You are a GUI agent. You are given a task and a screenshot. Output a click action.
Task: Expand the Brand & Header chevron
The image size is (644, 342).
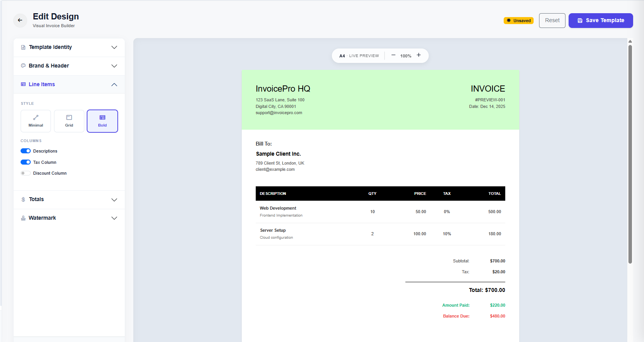point(114,66)
